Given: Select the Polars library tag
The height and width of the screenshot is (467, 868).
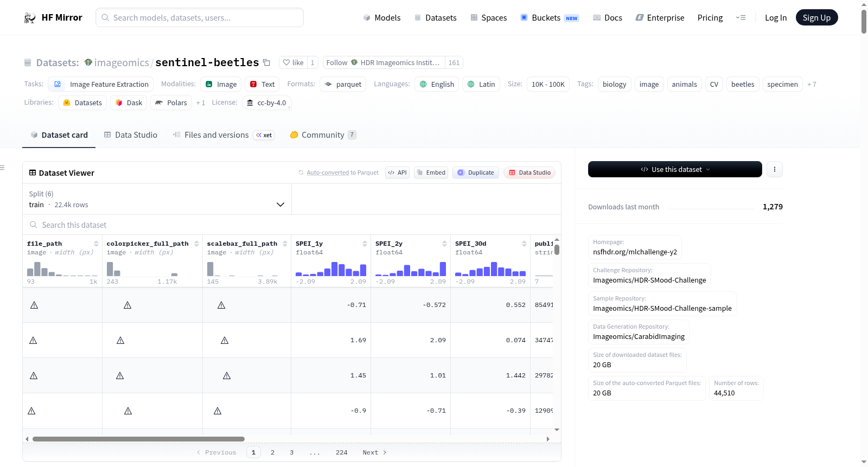Looking at the screenshot, I should pos(171,103).
